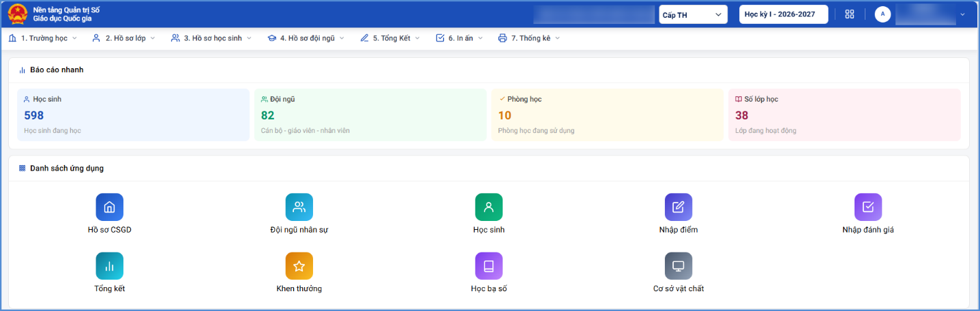
Task: Open the Tổng kết chart icon
Action: (x=110, y=266)
